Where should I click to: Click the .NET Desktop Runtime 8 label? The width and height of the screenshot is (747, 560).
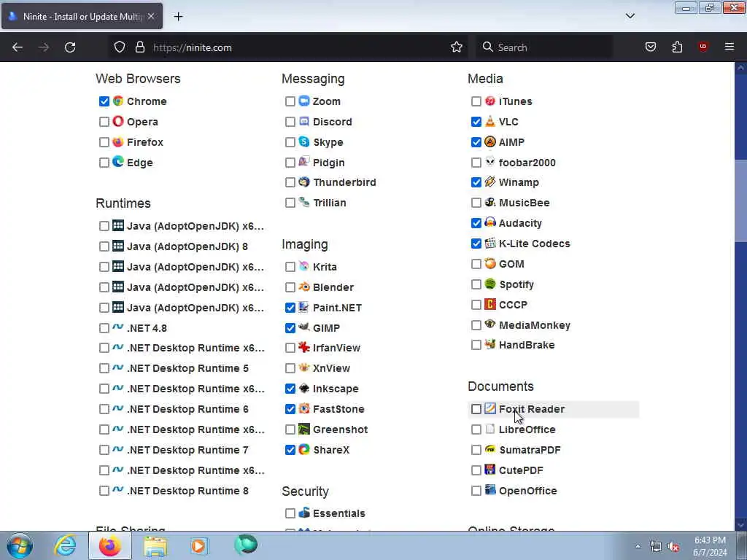[187, 491]
